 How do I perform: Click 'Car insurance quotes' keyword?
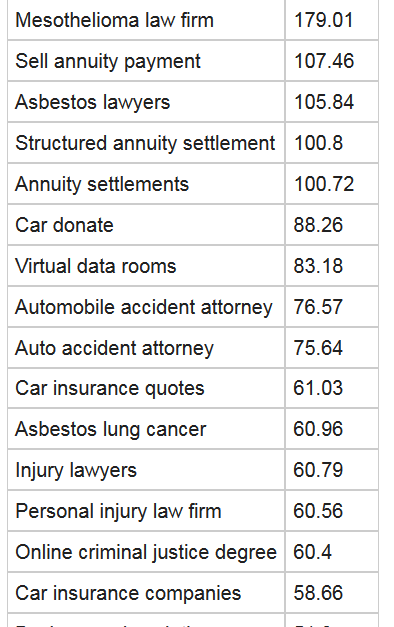click(x=110, y=389)
